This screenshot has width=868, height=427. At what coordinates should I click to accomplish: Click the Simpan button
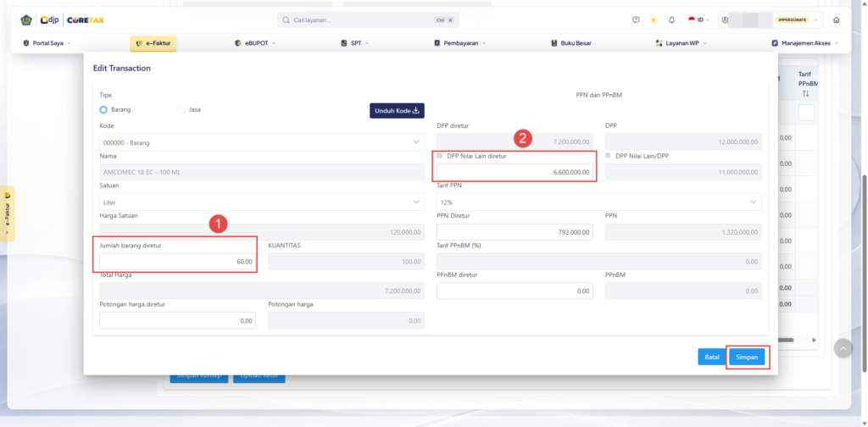747,357
